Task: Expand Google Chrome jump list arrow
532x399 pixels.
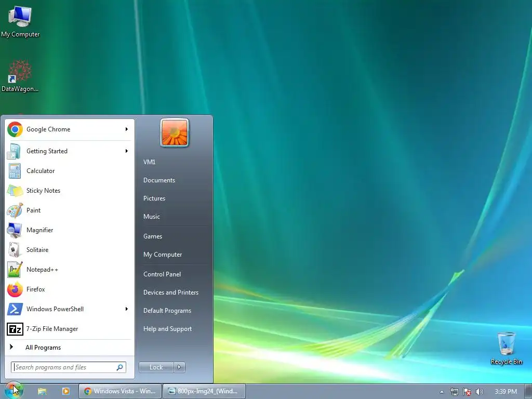Action: point(127,129)
